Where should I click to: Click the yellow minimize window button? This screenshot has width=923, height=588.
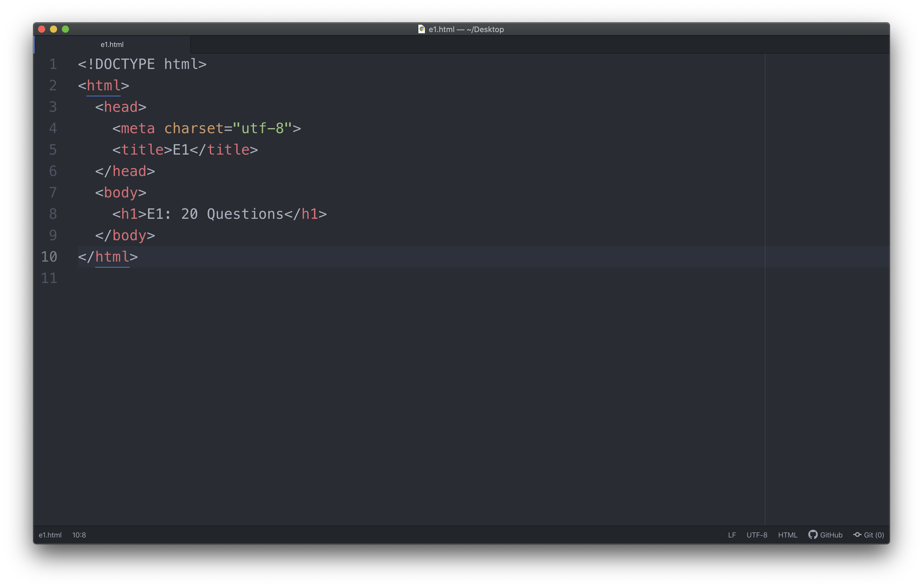tap(54, 29)
